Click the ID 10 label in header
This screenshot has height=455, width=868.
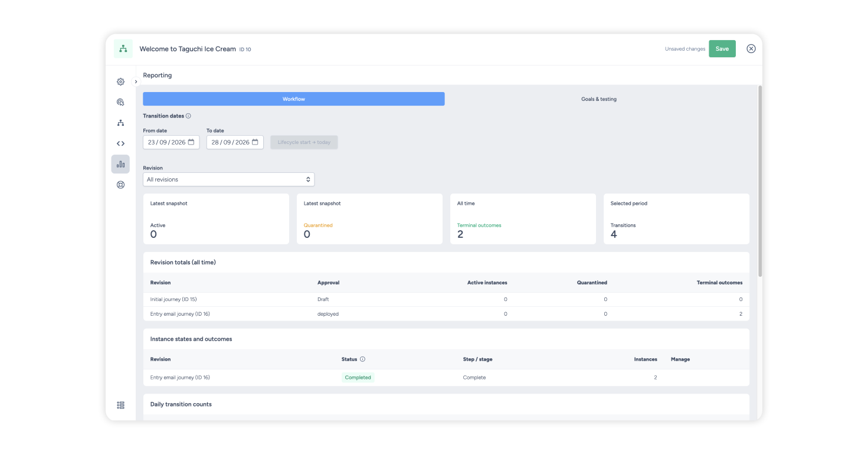245,50
